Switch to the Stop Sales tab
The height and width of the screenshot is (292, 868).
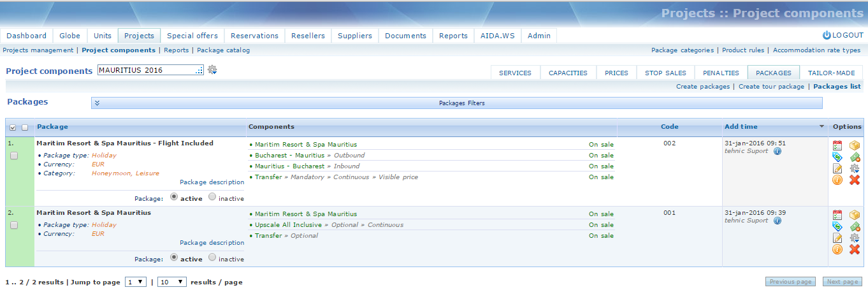(665, 73)
